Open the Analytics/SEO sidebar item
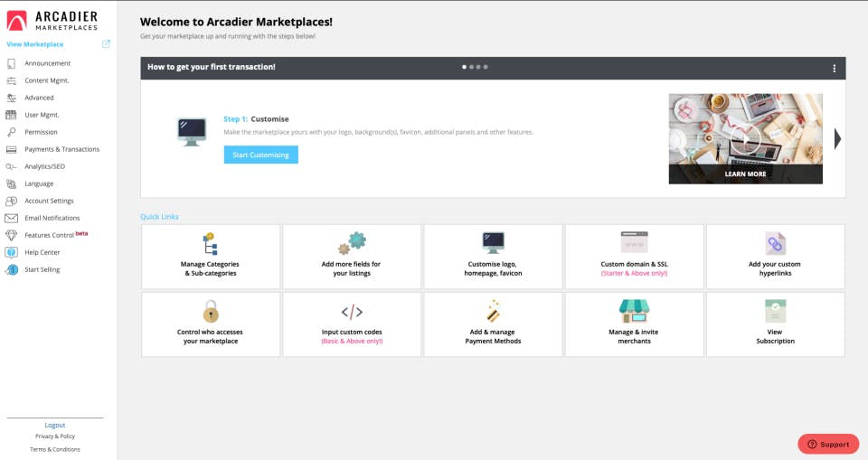The height and width of the screenshot is (460, 868). 44,166
